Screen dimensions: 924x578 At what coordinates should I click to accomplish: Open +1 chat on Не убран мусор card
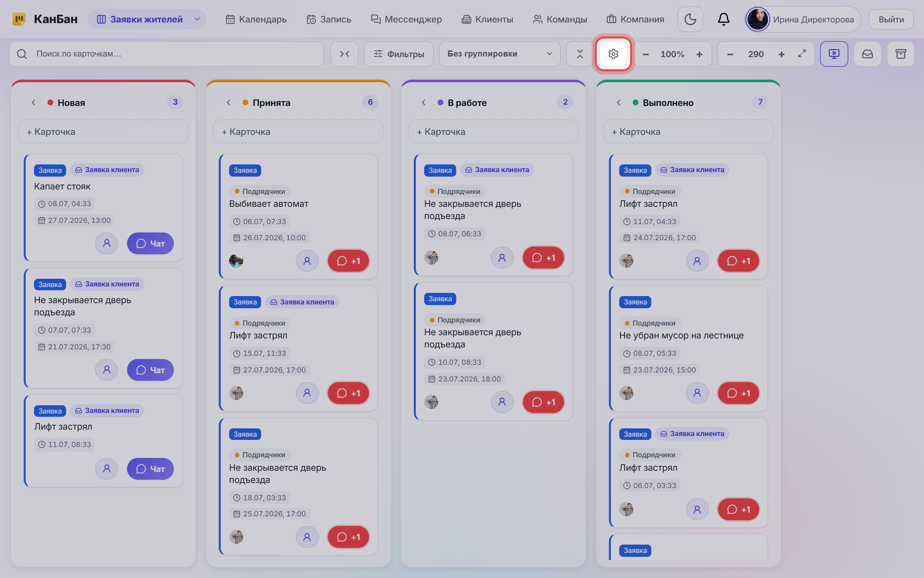coord(739,393)
